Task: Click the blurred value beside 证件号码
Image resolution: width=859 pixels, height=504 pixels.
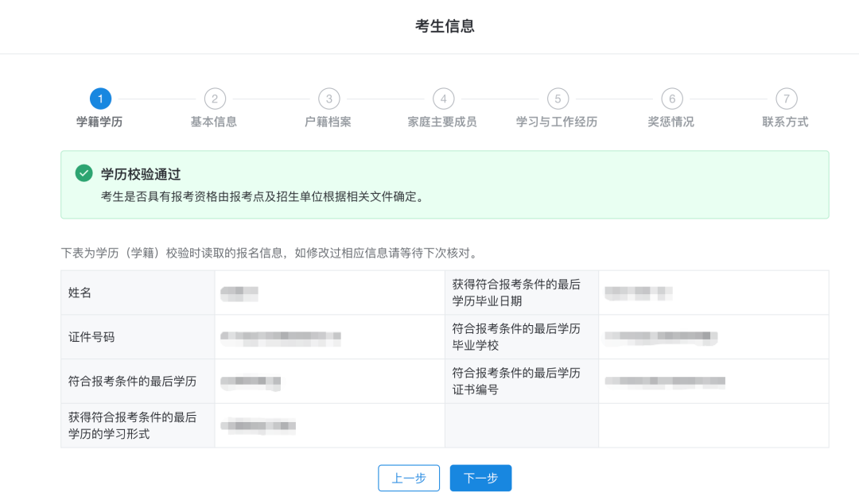Action: [281, 339]
